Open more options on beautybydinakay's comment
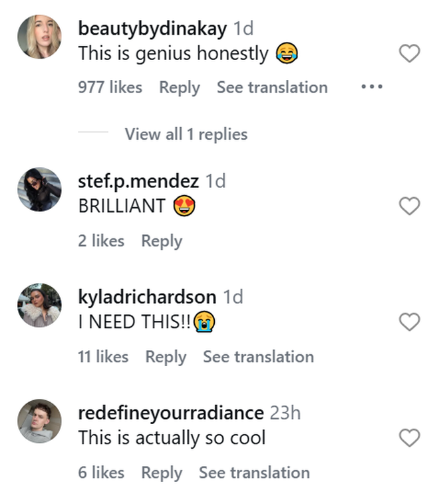 point(372,87)
